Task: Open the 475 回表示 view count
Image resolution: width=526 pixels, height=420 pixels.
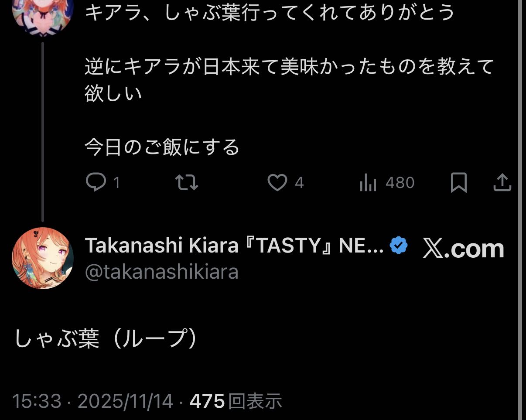Action: pos(236,401)
